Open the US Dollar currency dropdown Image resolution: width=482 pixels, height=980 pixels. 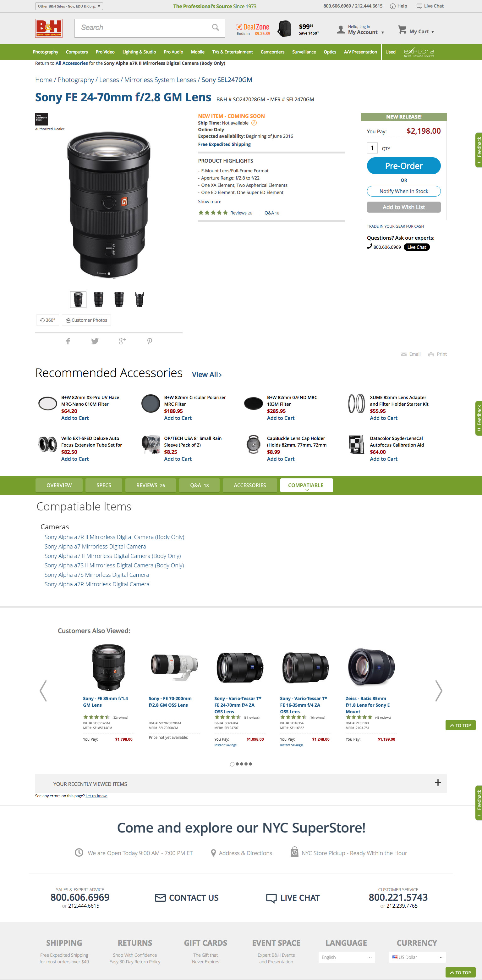click(417, 957)
